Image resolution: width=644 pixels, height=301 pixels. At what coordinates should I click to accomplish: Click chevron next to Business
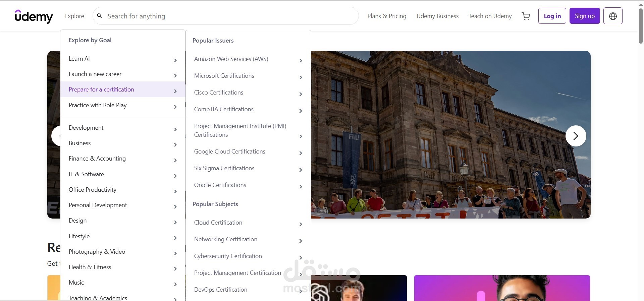[175, 145]
